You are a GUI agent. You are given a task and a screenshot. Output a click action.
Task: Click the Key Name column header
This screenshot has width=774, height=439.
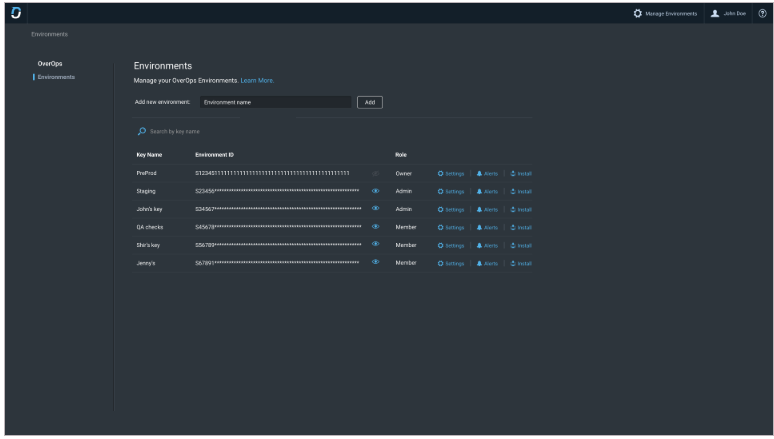click(149, 155)
